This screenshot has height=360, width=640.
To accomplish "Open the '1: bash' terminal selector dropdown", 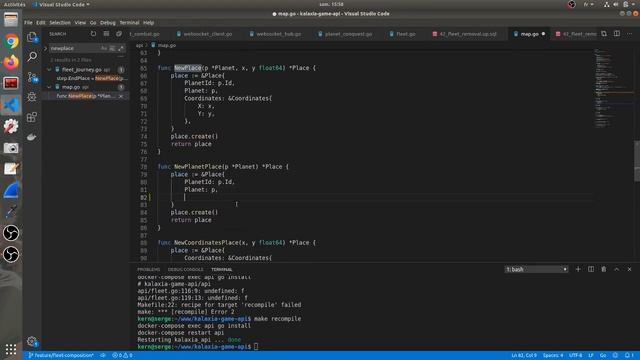I will coord(536,269).
